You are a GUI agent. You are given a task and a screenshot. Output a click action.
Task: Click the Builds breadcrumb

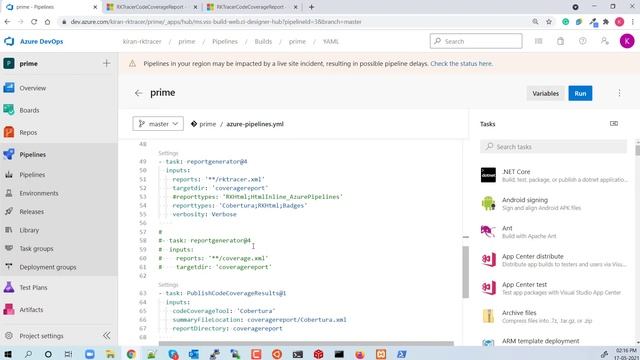263,42
